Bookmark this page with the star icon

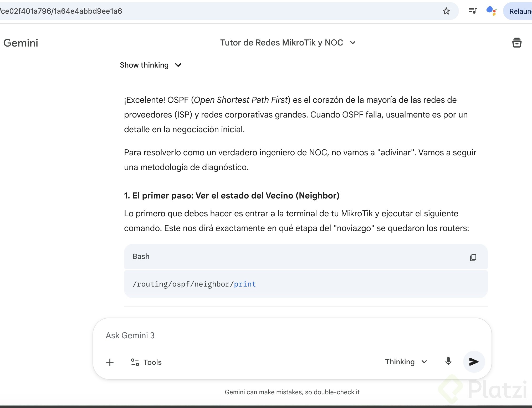tap(446, 11)
